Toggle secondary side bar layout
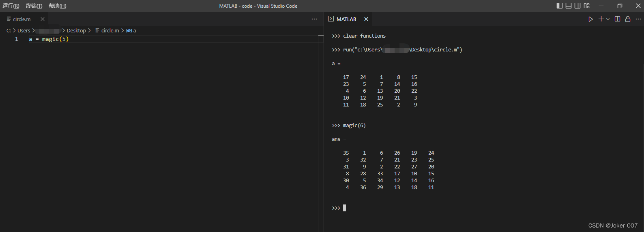Viewport: 644px width, 232px height. (577, 6)
